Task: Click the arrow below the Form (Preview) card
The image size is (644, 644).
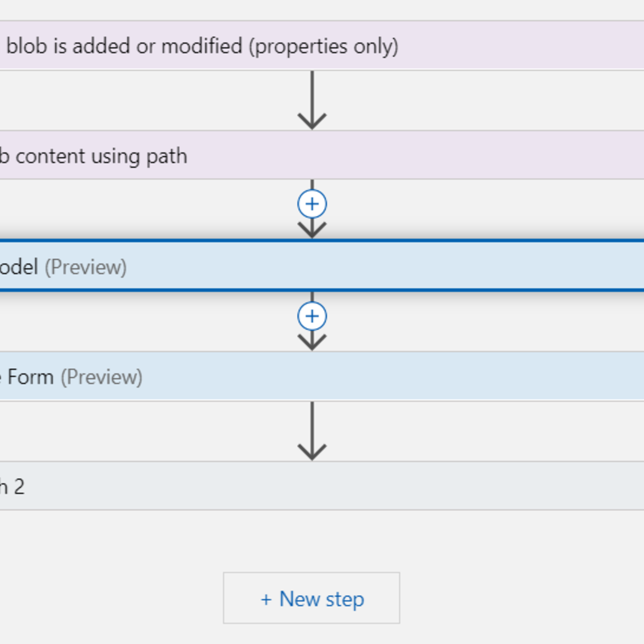Action: tap(312, 431)
